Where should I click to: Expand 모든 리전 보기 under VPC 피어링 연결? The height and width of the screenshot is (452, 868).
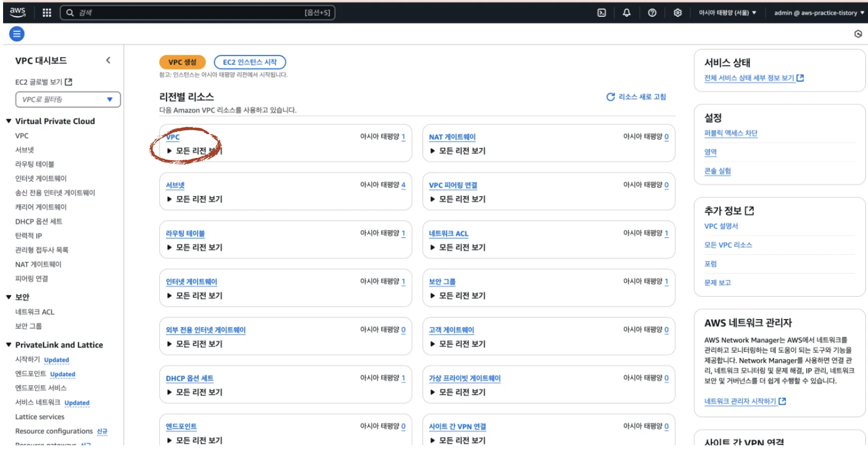click(x=457, y=199)
